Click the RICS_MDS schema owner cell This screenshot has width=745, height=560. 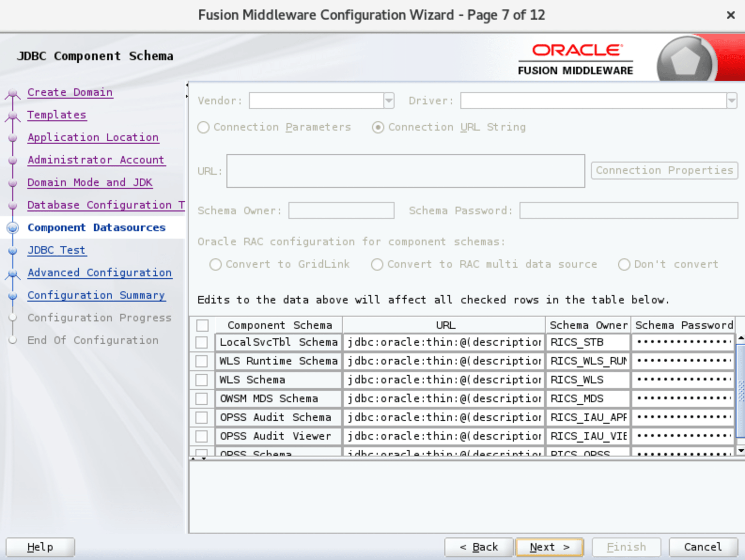pyautogui.click(x=588, y=399)
